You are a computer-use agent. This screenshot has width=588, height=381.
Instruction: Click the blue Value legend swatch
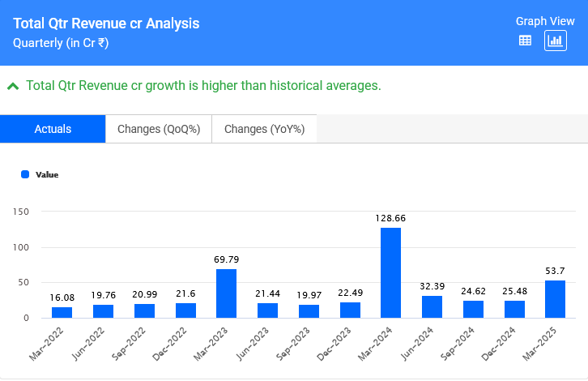[25, 174]
